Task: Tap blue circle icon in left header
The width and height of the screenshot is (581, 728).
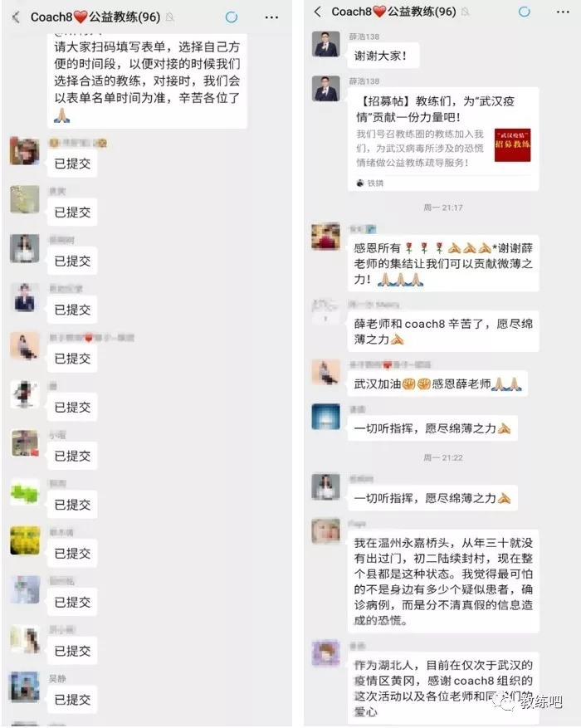Action: click(x=231, y=17)
